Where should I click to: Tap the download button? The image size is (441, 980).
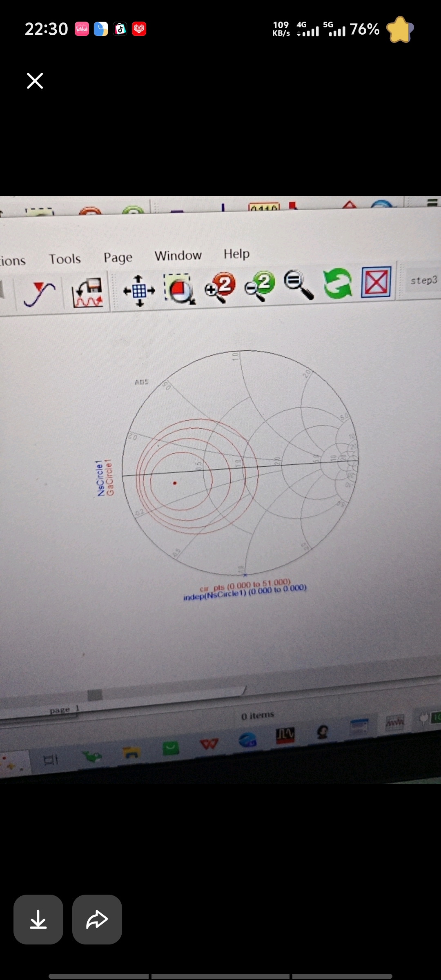tap(38, 920)
